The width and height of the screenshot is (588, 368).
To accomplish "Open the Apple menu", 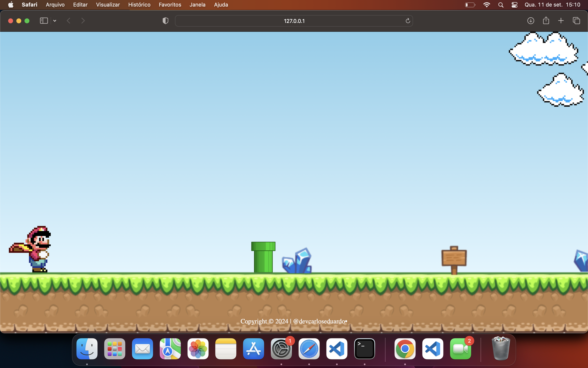I will pyautogui.click(x=11, y=5).
